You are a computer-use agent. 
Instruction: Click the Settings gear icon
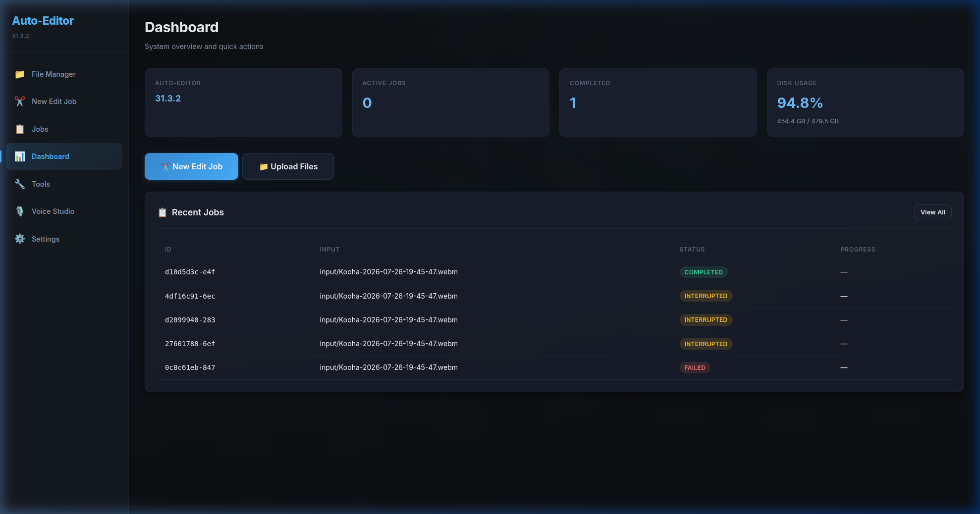(20, 239)
